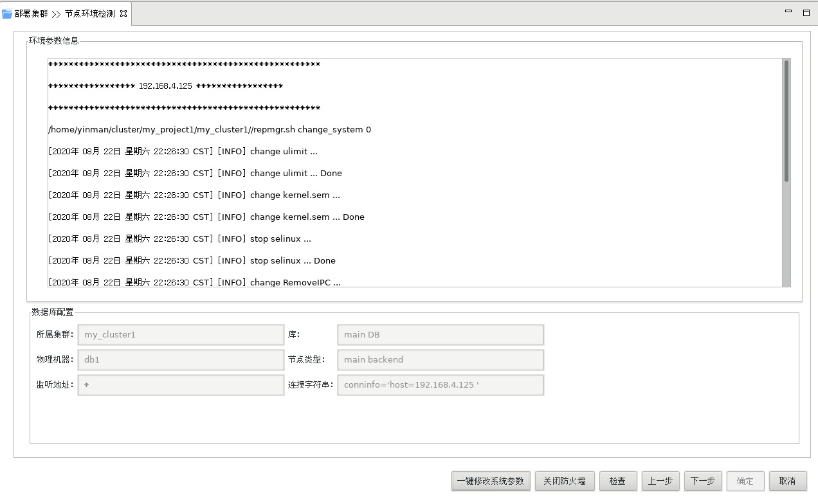Click log line 'stop selinux ... Done'
The width and height of the screenshot is (818, 504).
click(x=192, y=260)
